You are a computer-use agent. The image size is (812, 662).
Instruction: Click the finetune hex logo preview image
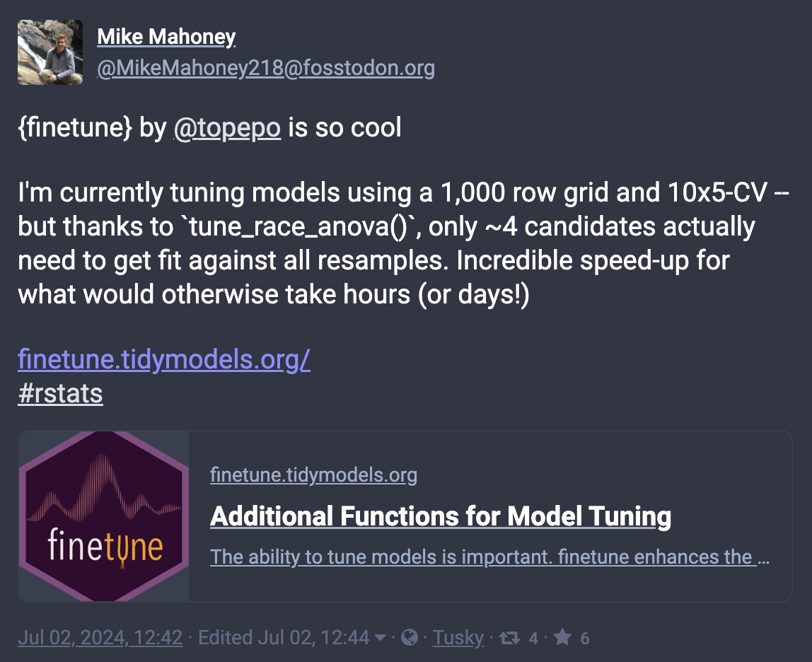click(104, 516)
